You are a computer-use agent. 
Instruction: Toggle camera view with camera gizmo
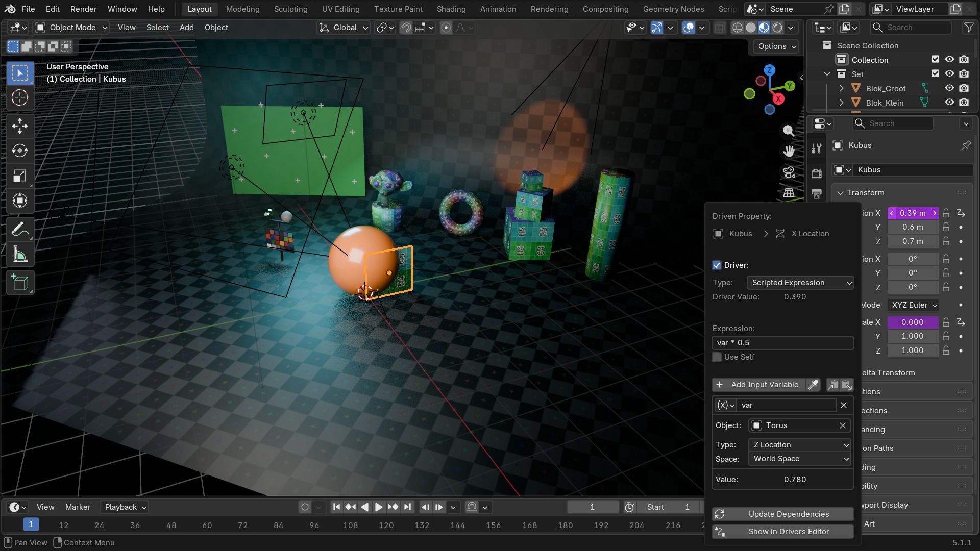pos(789,172)
